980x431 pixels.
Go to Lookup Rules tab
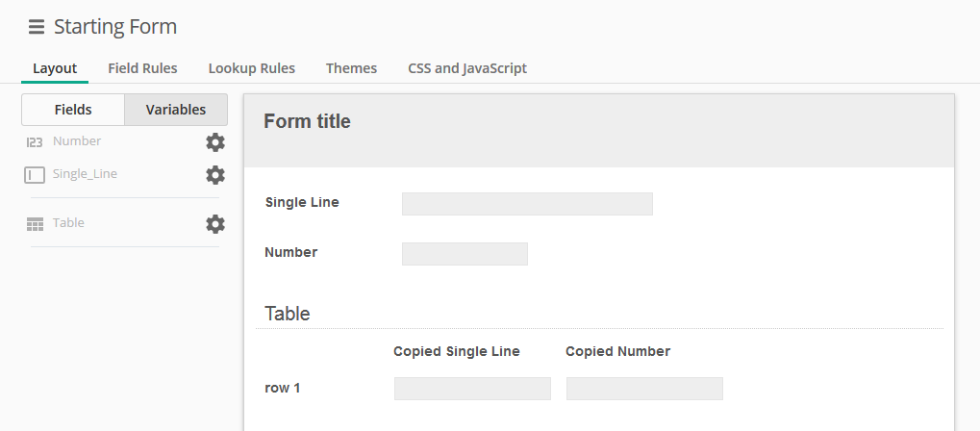pos(251,68)
